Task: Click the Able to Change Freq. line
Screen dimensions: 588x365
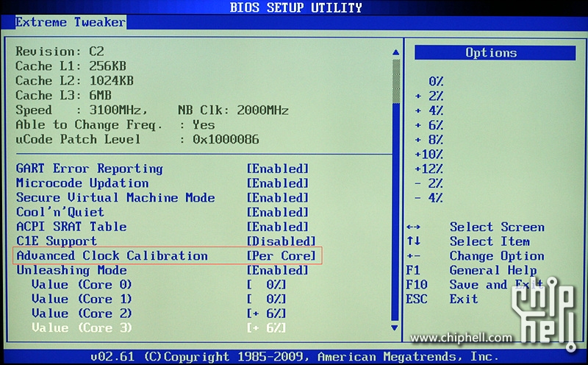Action: tap(115, 124)
